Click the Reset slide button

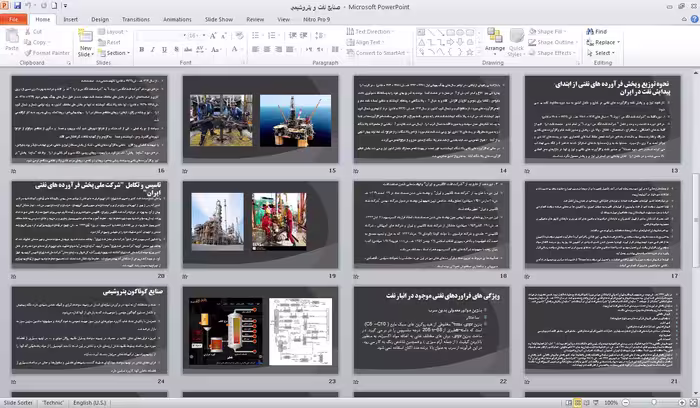pos(110,42)
